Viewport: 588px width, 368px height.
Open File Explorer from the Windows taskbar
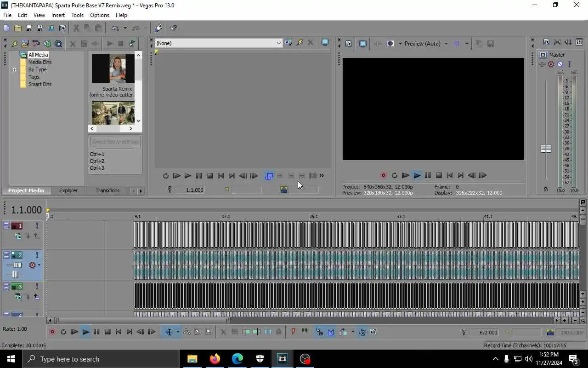tap(192, 359)
